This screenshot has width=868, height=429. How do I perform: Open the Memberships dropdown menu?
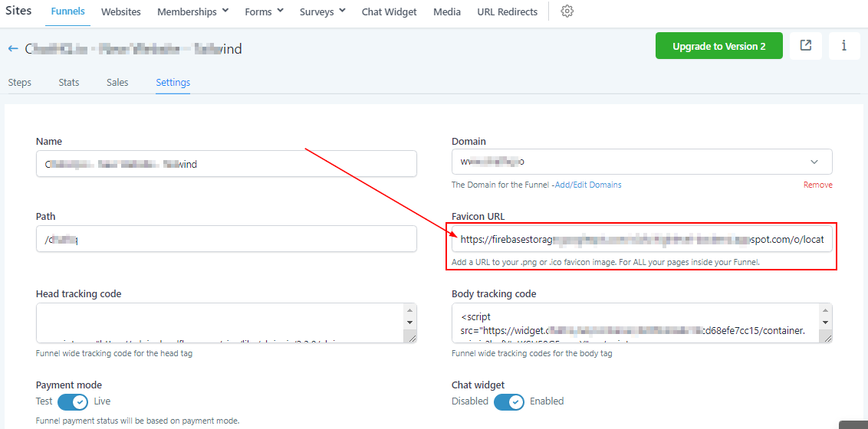pos(192,11)
